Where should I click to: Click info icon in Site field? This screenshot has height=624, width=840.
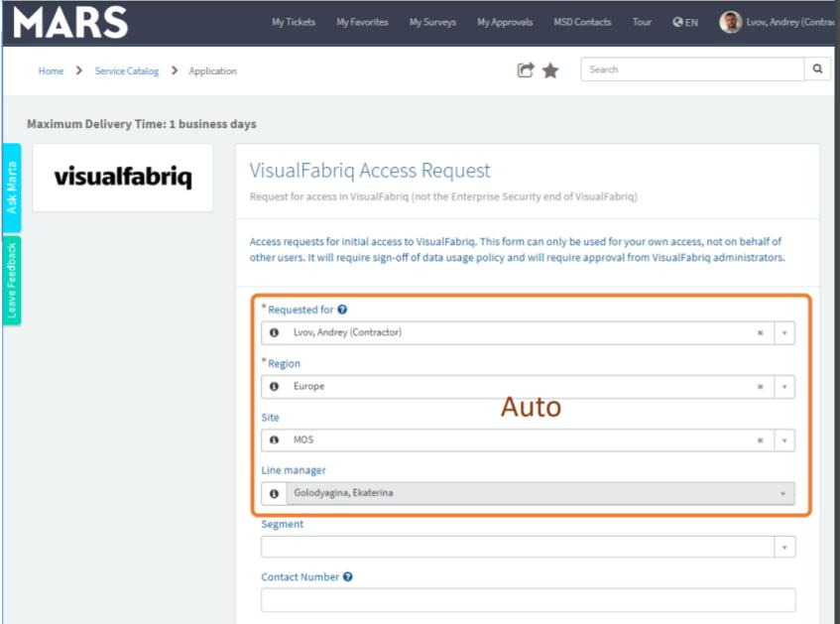274,439
